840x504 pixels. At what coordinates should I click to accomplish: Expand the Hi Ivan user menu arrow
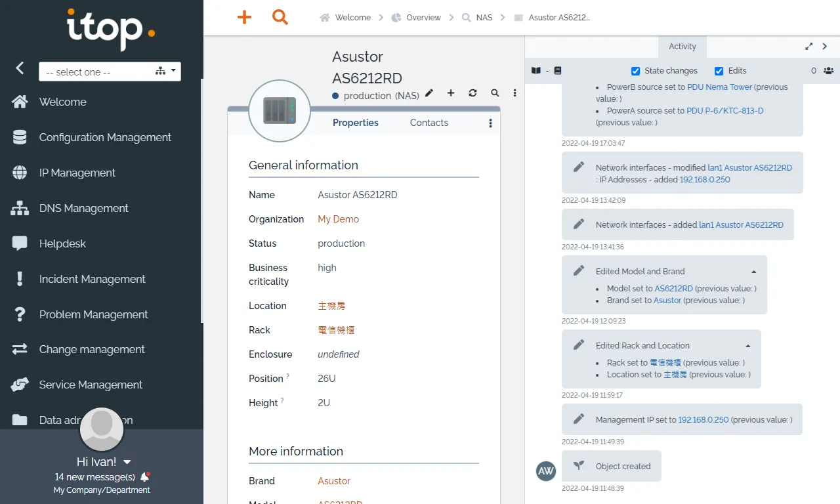point(127,462)
